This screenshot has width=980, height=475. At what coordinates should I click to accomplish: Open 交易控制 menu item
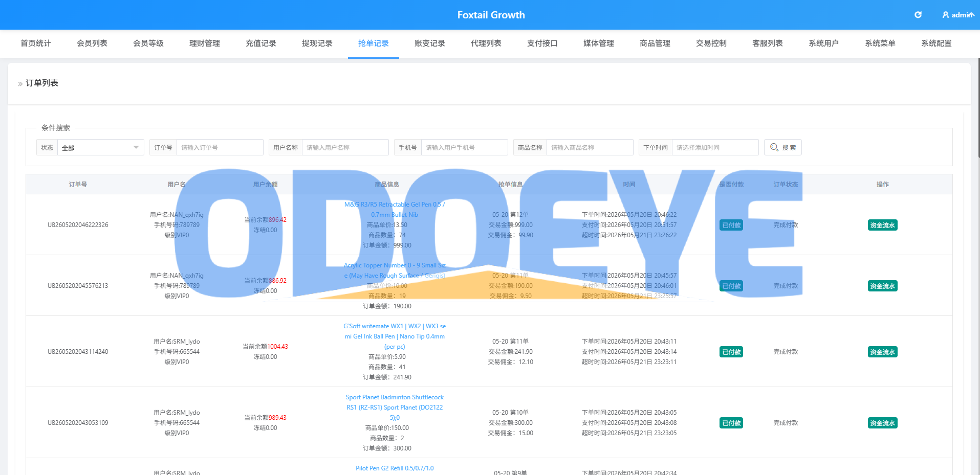coord(711,43)
